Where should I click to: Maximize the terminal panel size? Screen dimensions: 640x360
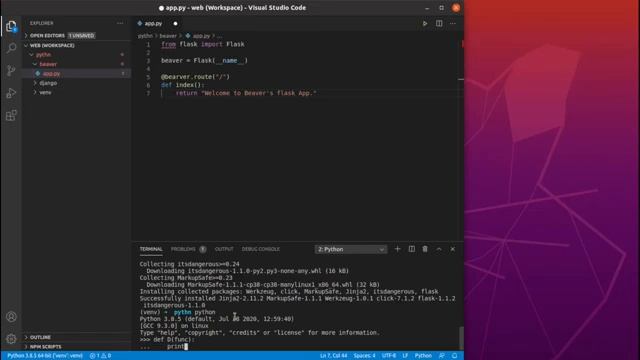tap(439, 249)
